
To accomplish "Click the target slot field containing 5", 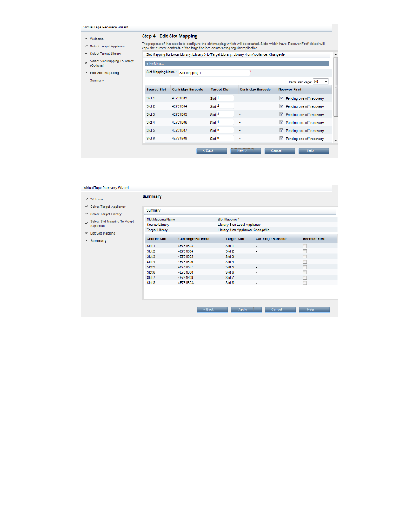I will (x=225, y=130).
